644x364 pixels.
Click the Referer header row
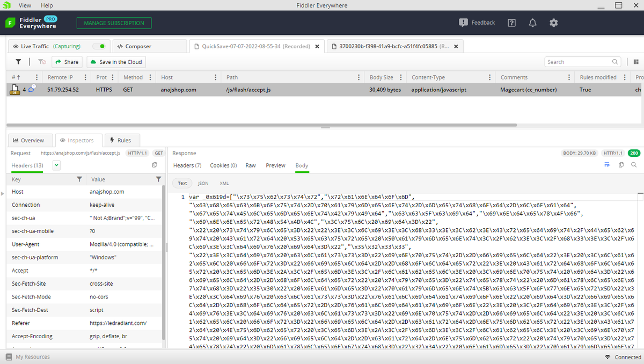tap(84, 323)
